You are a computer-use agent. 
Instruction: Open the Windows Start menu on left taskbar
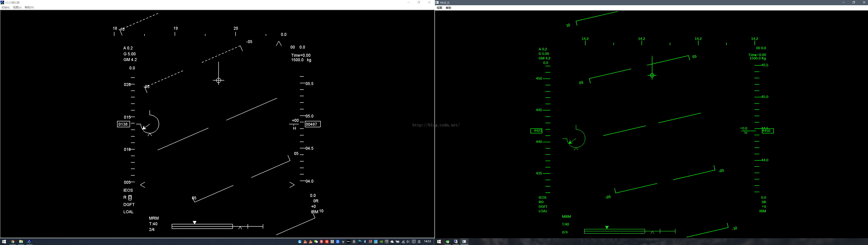pos(4,242)
